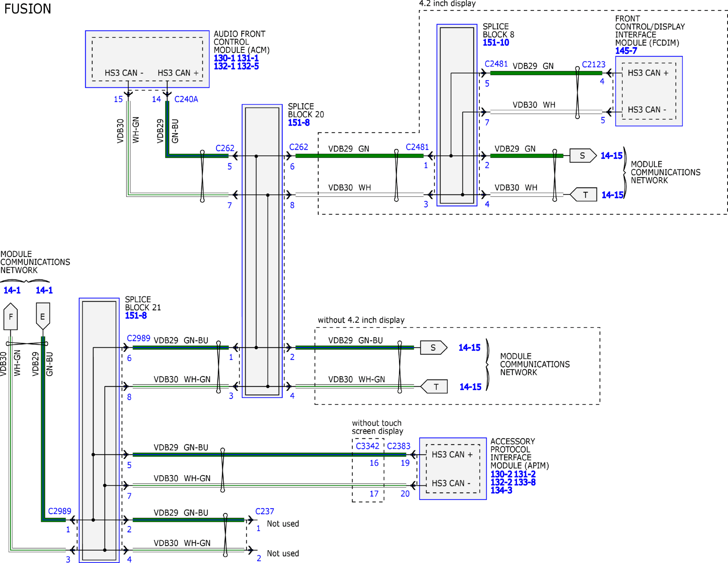Viewport: 728px width, 563px height.
Task: Select the S connector in 4.2 inch display section
Action: coord(583,156)
